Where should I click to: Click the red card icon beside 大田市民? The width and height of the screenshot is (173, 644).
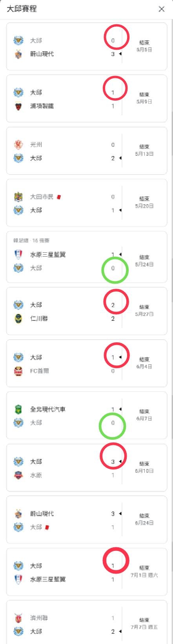point(59,197)
